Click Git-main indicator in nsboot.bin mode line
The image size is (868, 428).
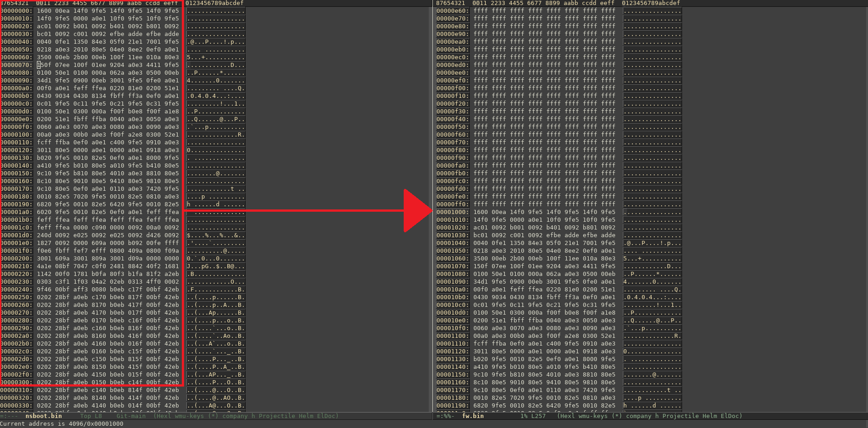(x=131, y=416)
